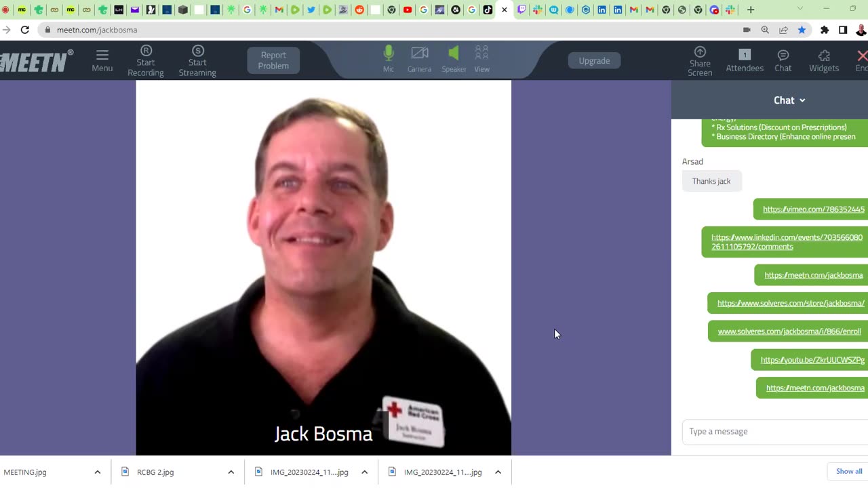Switch to the TikTok tab

(x=488, y=9)
